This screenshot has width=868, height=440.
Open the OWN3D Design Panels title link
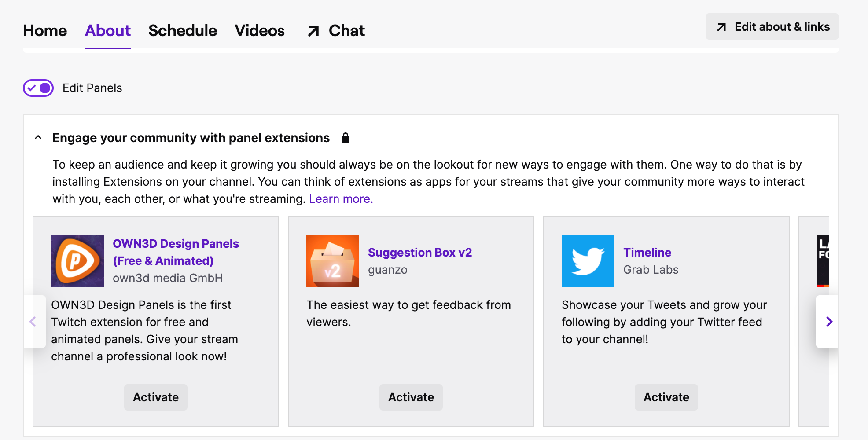point(175,252)
